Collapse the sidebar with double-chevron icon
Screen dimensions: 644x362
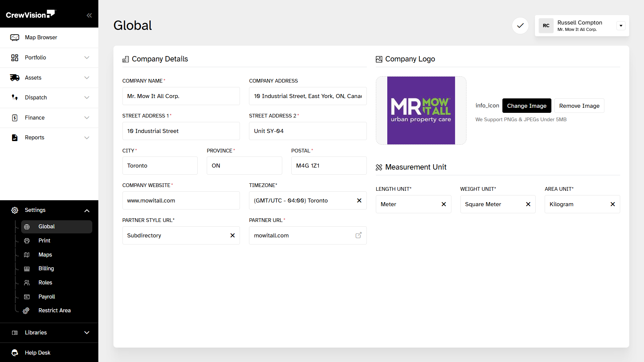[89, 15]
